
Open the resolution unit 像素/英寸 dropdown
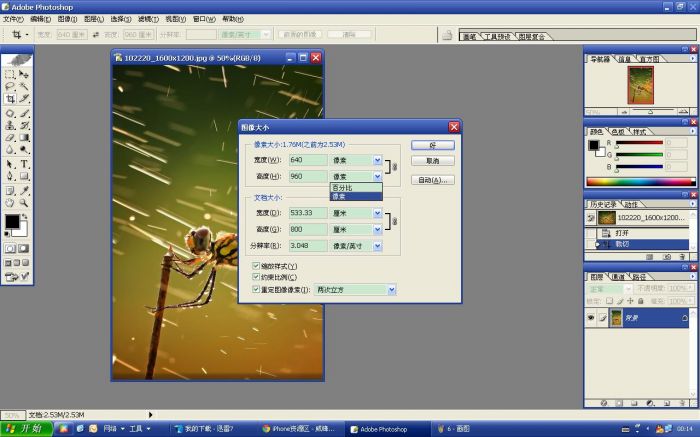[377, 245]
